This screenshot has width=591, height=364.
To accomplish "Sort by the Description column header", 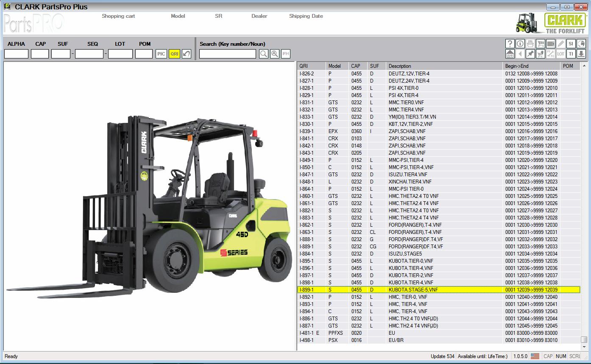I will pyautogui.click(x=445, y=66).
